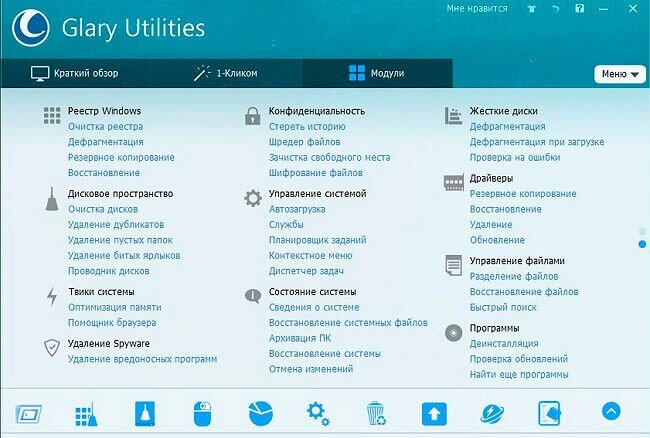
Task: Switch to the Краткий обзор tab
Action: pyautogui.click(x=75, y=73)
